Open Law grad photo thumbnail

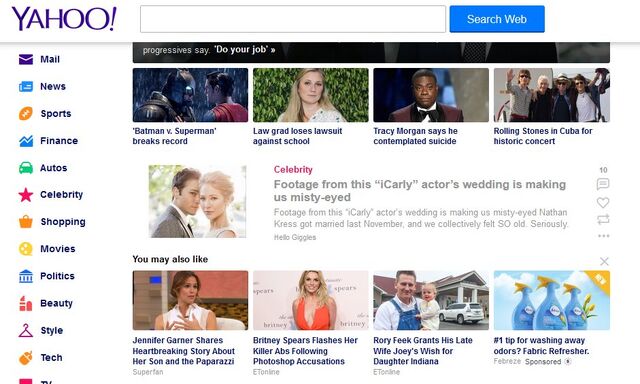pos(311,95)
